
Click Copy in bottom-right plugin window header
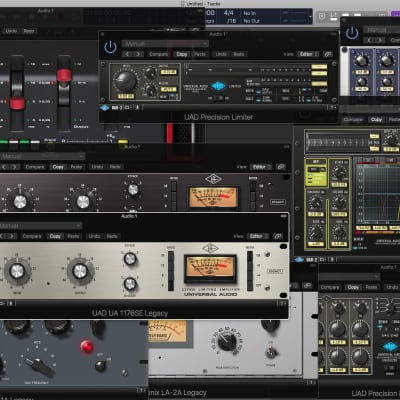(x=353, y=287)
